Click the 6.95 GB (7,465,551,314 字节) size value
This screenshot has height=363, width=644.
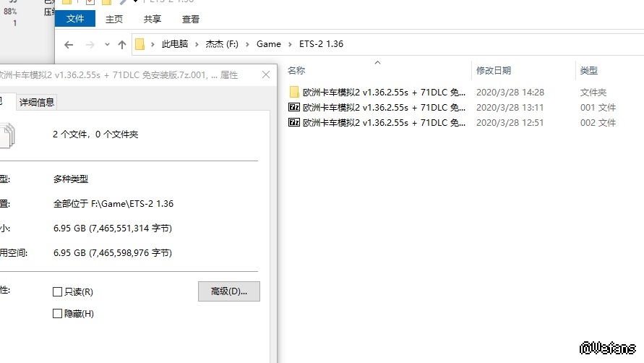[x=113, y=229]
